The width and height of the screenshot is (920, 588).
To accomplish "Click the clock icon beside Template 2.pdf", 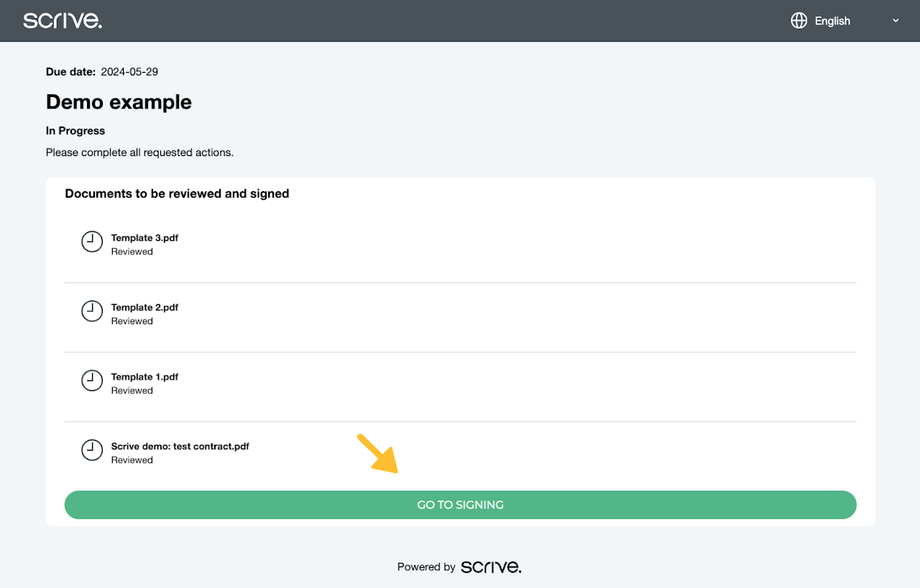I will pos(92,311).
